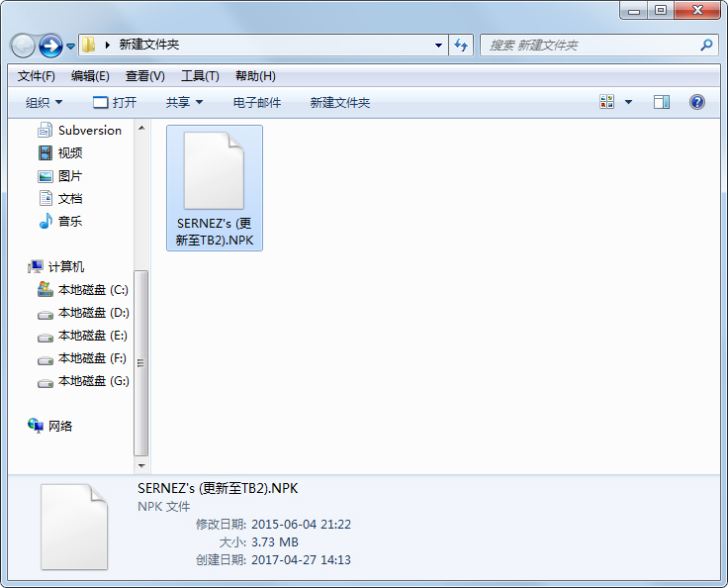
Task: Select 文档 library in sidebar
Action: 60,199
